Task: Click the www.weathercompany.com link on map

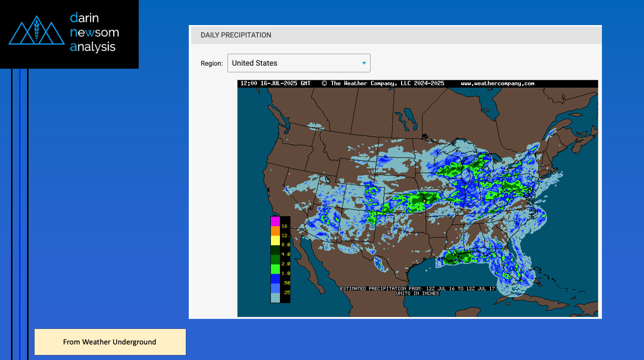Action: click(497, 83)
